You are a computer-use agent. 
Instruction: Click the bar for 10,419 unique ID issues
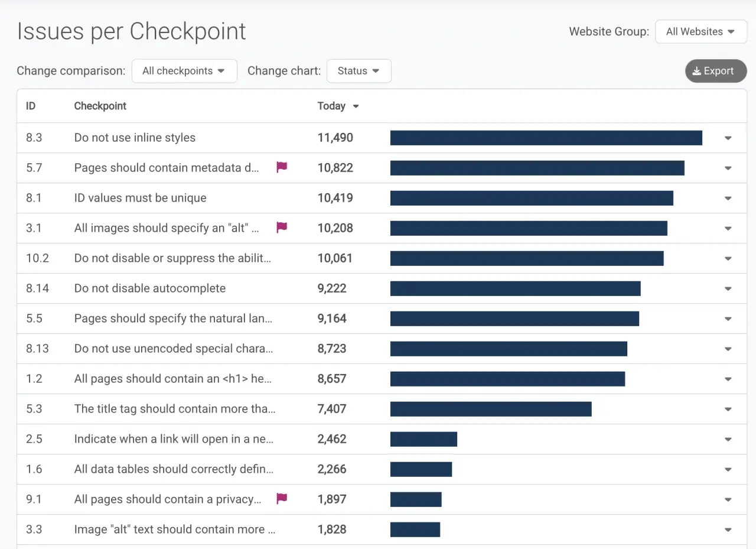coord(532,198)
